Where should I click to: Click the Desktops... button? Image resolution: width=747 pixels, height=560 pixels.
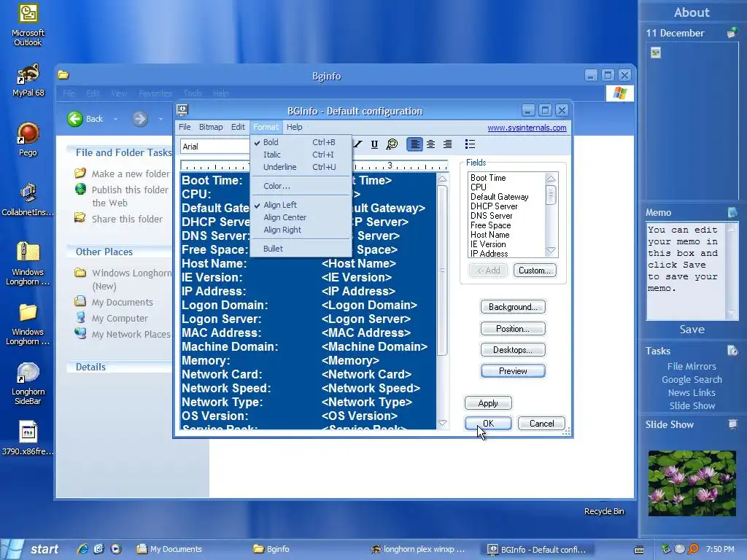513,350
